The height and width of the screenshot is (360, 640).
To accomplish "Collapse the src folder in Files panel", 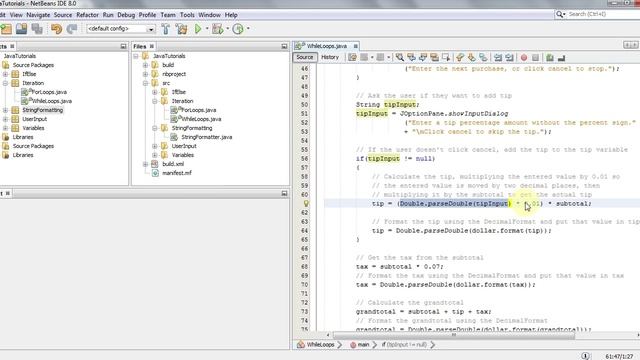I will pyautogui.click(x=145, y=83).
